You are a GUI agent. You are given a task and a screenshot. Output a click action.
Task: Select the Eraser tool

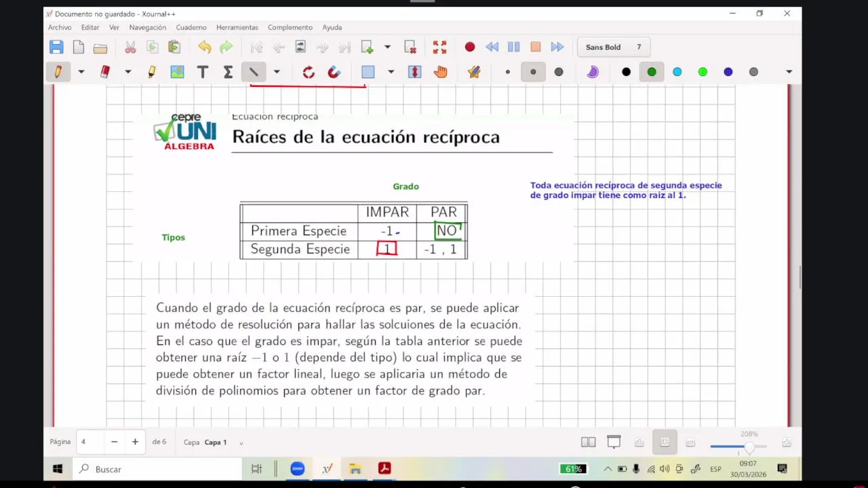105,72
